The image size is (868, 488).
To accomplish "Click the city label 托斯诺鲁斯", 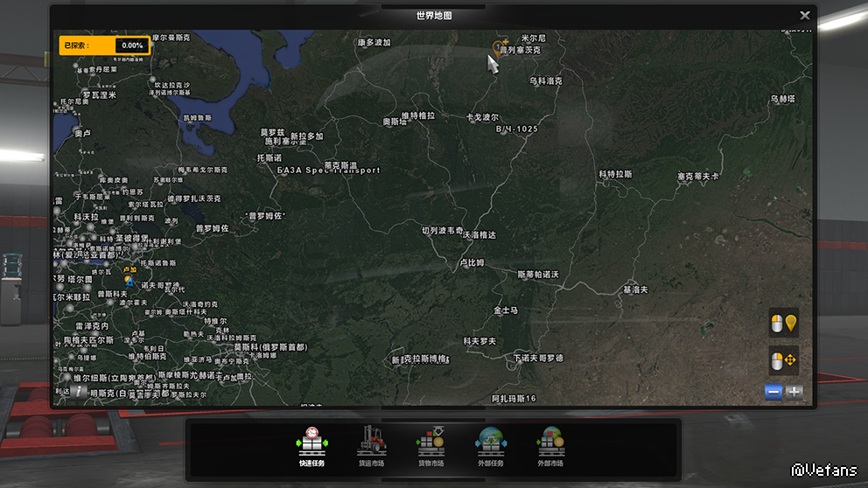I will tap(158, 263).
